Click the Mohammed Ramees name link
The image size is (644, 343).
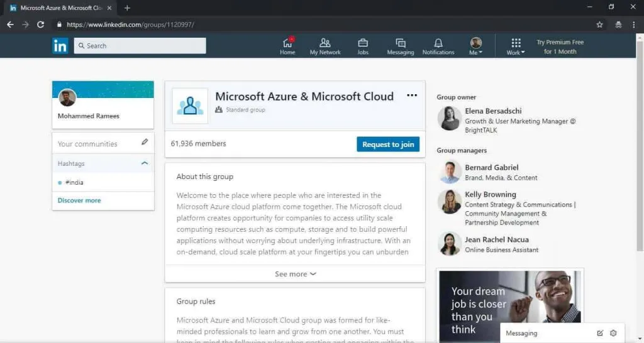[x=88, y=116]
